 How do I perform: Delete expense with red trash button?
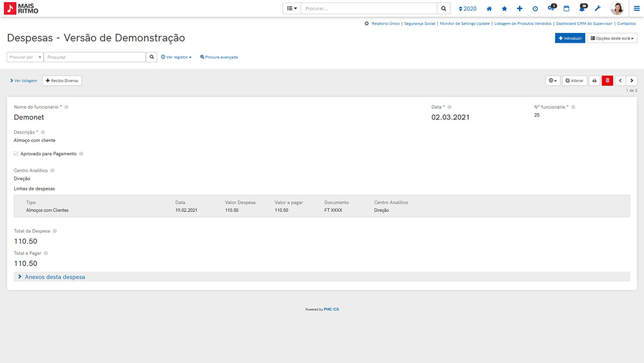tap(607, 81)
